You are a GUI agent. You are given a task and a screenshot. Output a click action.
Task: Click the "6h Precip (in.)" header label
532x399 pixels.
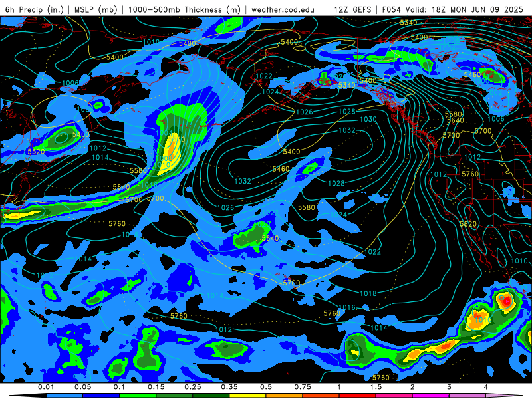coord(35,9)
